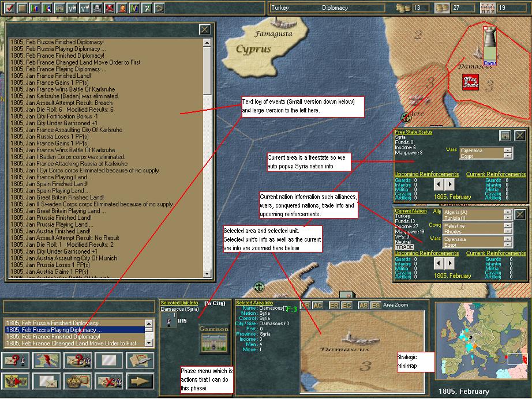Image resolution: width=532 pixels, height=399 pixels.
Task: Click the curved return arrow toolbar icon
Action: pos(159,8)
